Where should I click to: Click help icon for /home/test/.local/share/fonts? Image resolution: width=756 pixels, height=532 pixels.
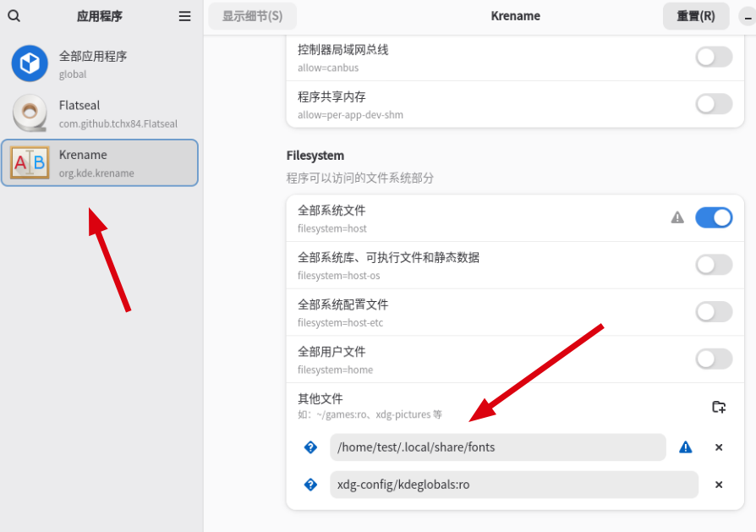[x=310, y=447]
